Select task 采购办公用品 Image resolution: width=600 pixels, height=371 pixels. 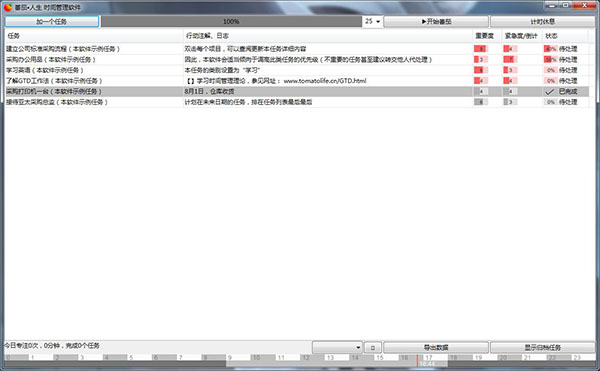(51, 60)
